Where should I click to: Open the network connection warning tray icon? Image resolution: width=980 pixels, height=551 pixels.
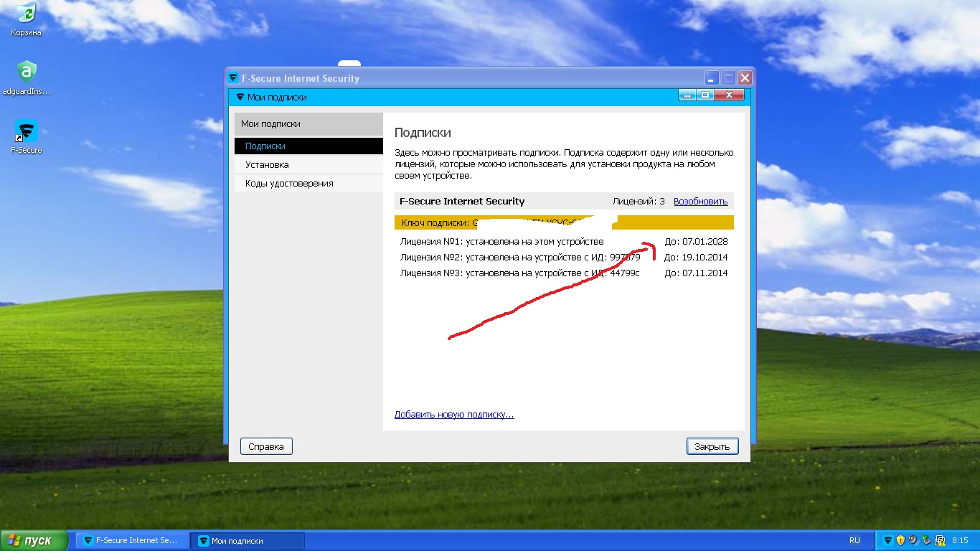pyautogui.click(x=938, y=540)
